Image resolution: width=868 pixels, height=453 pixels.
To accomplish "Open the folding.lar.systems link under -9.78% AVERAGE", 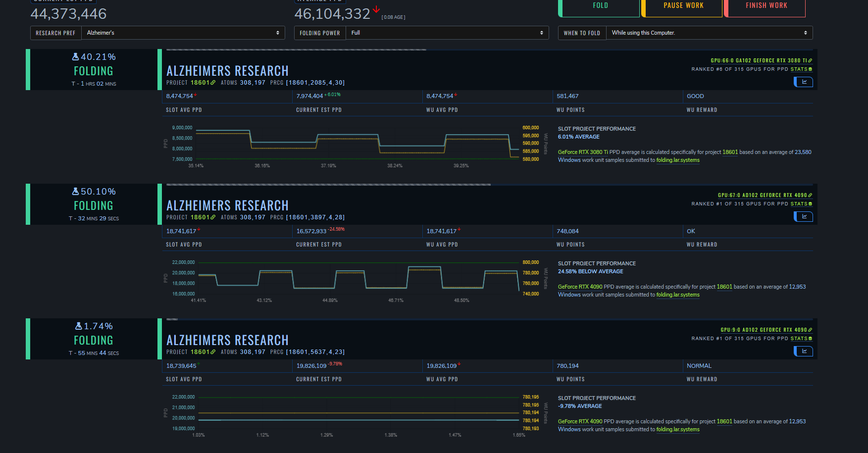I will click(x=678, y=430).
